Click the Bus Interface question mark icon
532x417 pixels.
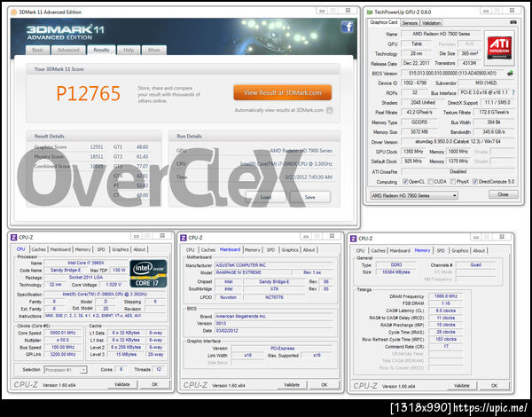coord(513,92)
